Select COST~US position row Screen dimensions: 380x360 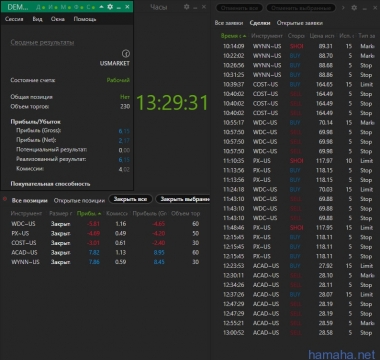click(105, 243)
